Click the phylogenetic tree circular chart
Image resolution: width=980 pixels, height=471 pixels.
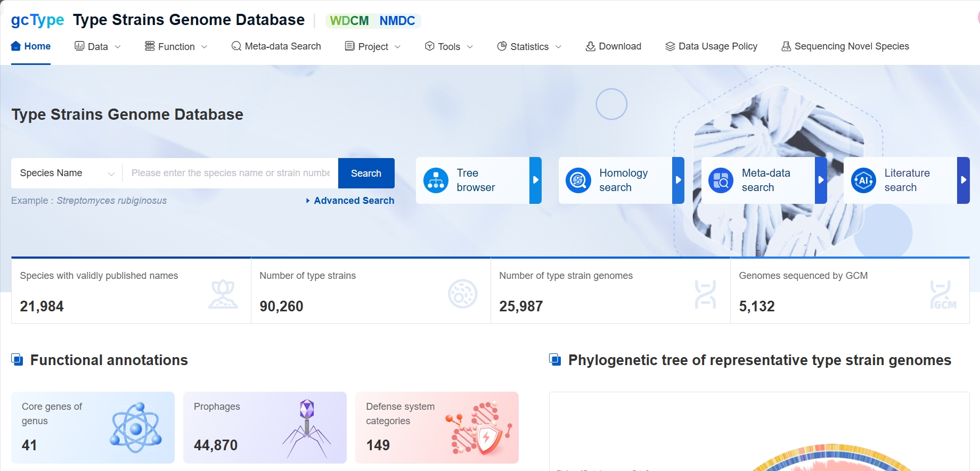coord(831,458)
